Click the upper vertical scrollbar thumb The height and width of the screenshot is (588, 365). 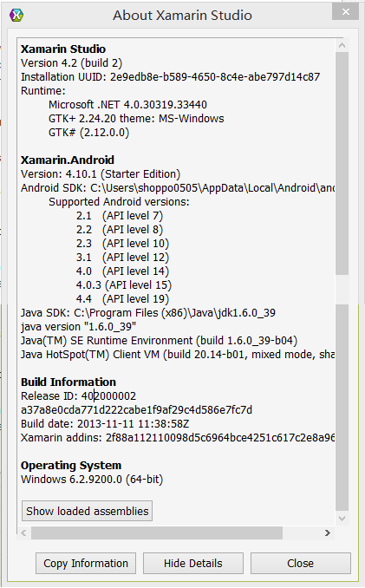pos(342,164)
